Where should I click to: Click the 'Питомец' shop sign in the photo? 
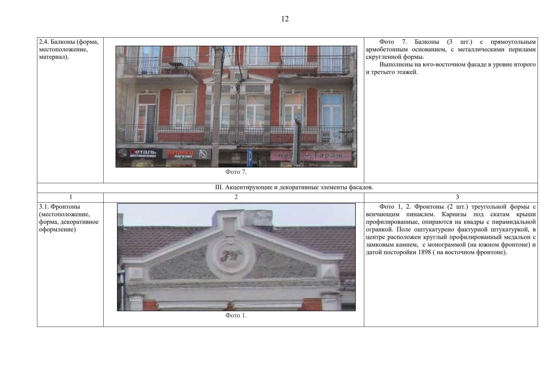[187, 154]
